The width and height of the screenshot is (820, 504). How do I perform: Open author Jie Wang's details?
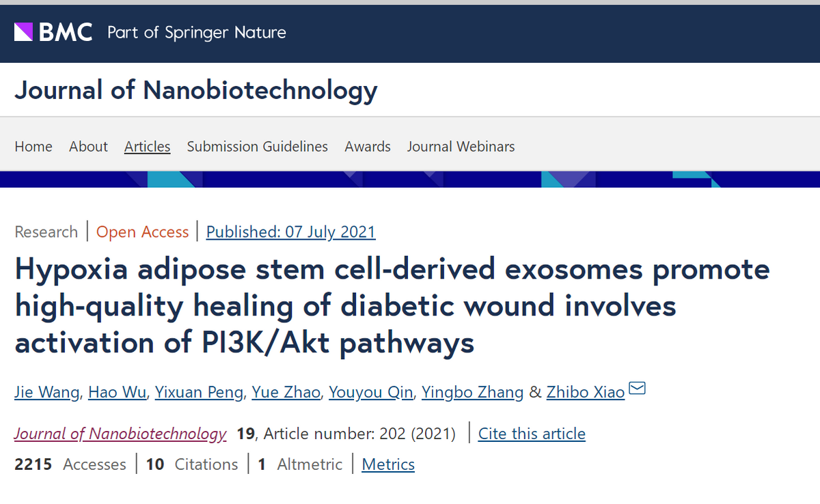click(x=46, y=393)
